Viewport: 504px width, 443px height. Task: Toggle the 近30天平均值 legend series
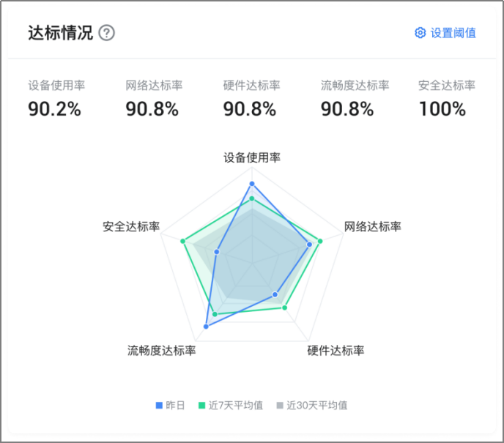312,406
